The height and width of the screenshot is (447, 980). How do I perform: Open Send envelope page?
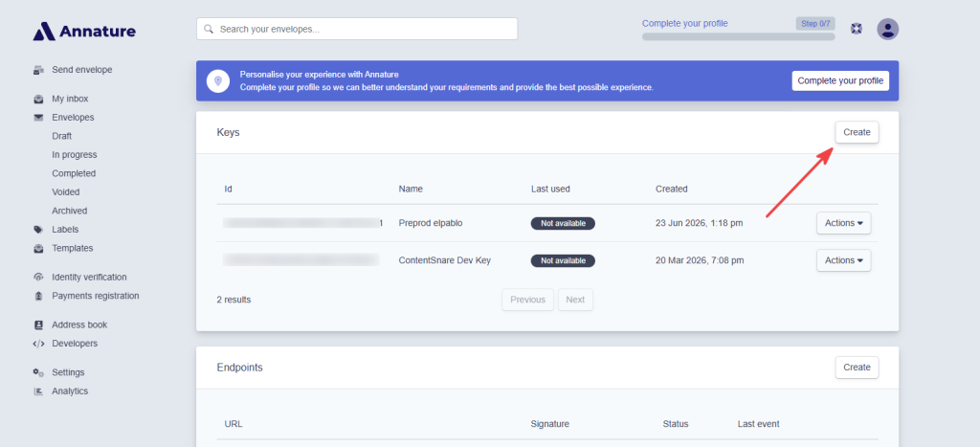82,70
